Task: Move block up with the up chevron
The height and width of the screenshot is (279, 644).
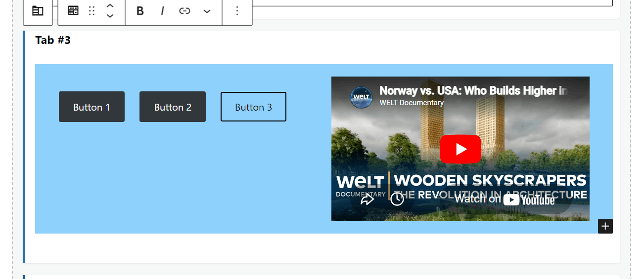Action: tap(110, 6)
